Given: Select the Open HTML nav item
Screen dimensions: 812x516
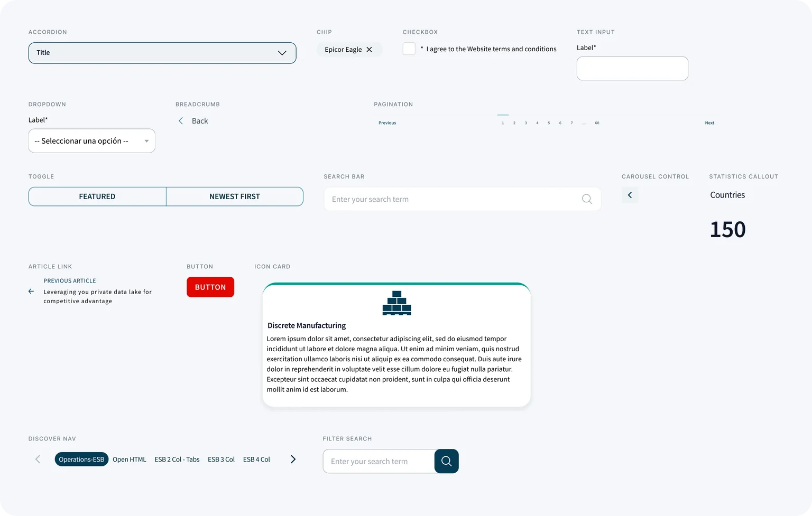Looking at the screenshot, I should (x=130, y=459).
